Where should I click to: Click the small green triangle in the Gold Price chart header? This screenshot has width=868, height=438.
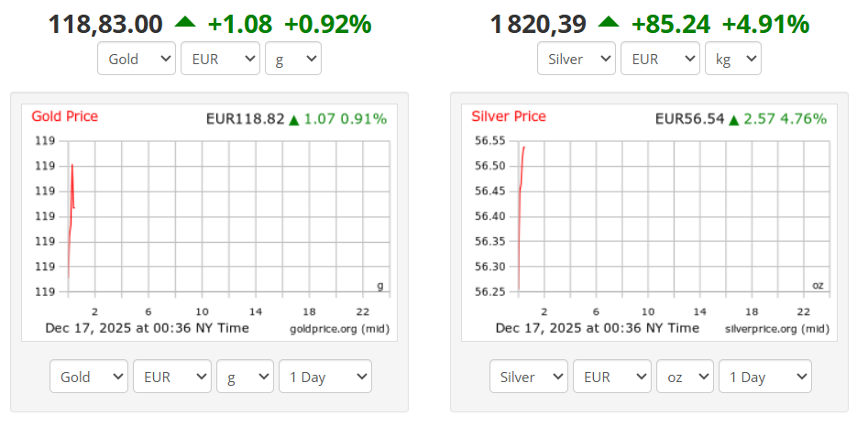[294, 120]
